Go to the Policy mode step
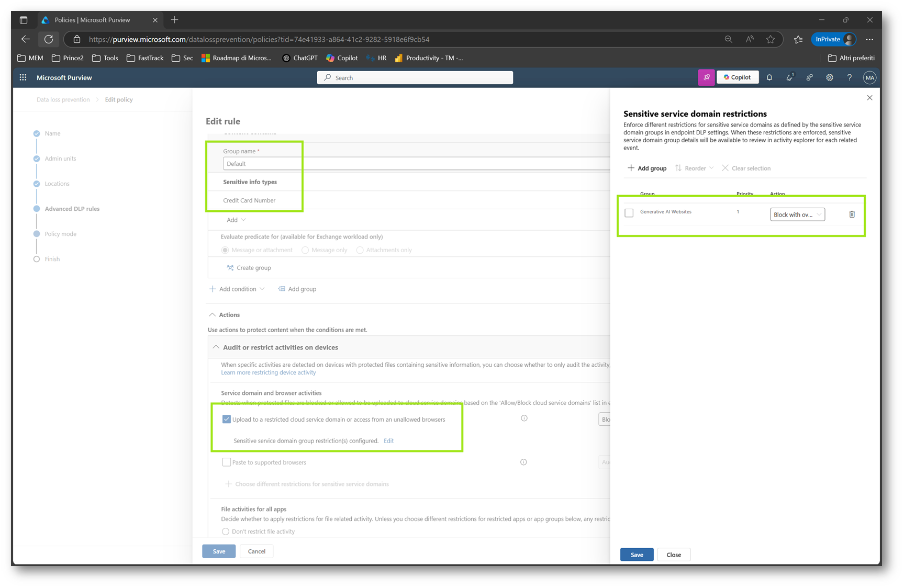 coord(60,234)
